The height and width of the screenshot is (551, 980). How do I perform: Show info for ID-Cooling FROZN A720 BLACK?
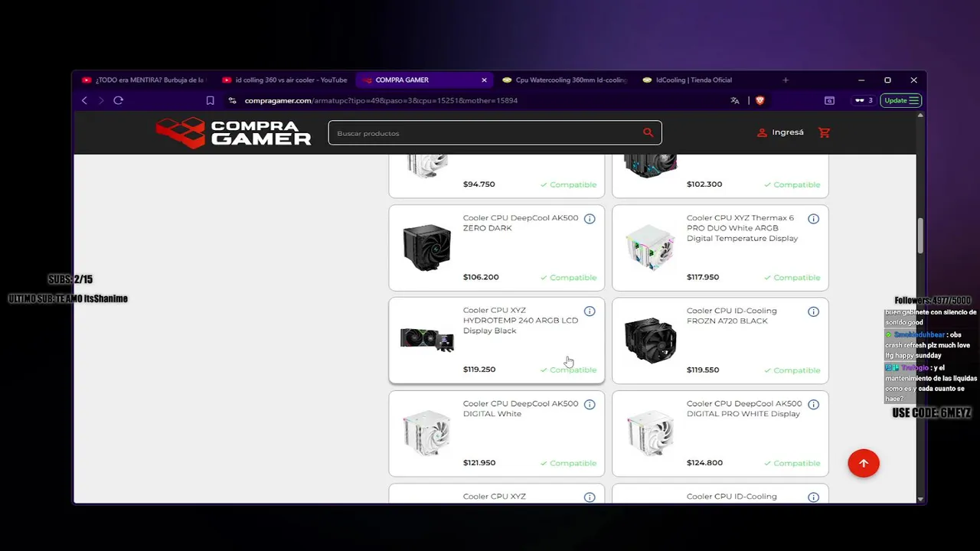coord(813,311)
